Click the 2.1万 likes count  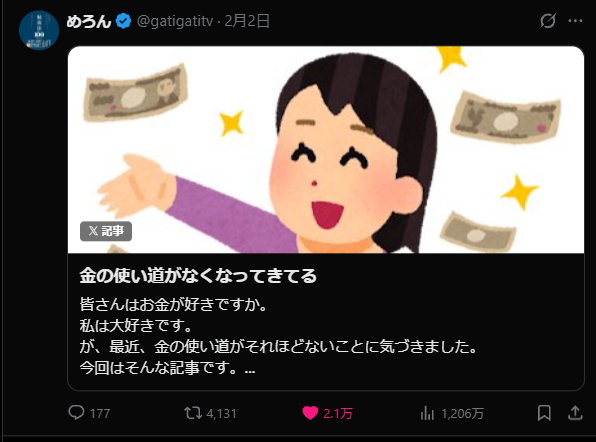(x=338, y=413)
